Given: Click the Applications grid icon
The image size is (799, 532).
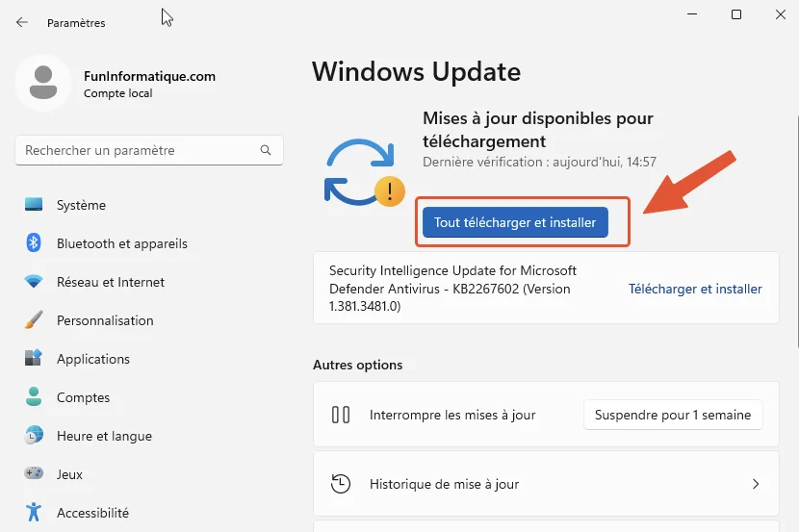Looking at the screenshot, I should coord(34,359).
